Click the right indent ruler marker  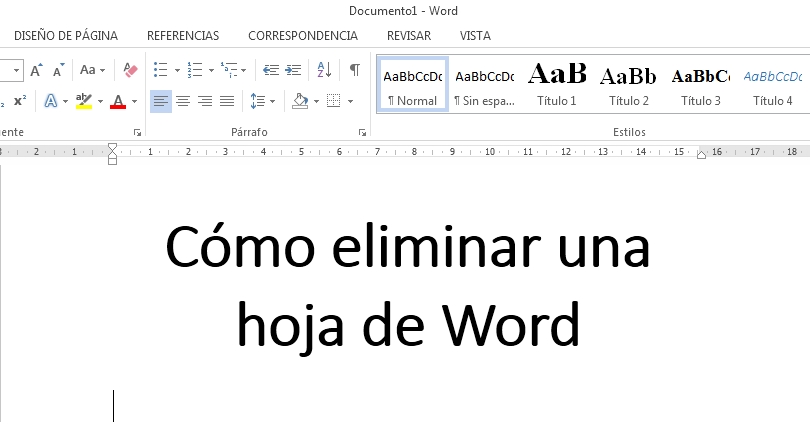(701, 154)
